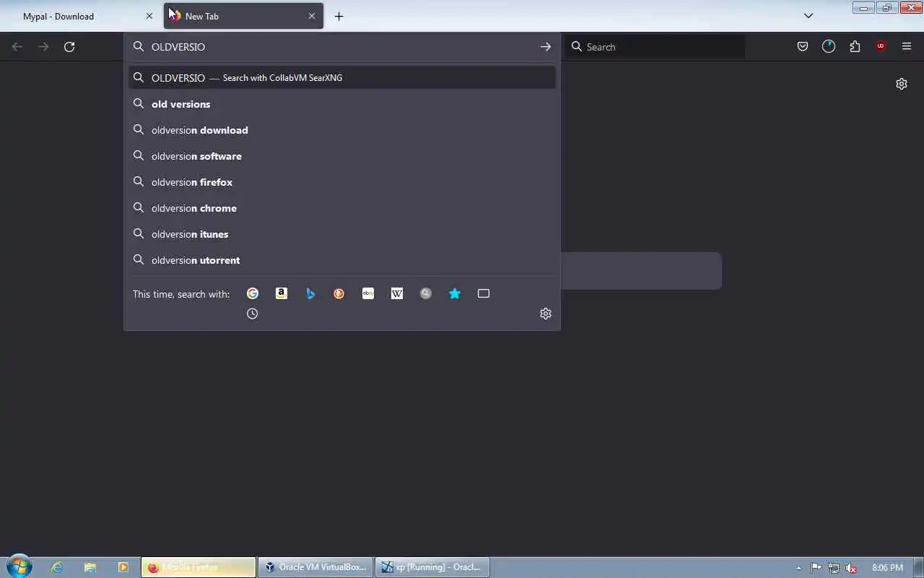The image size is (924, 578).
Task: Choose the 'oldversion chrome' suggestion
Action: pos(342,208)
